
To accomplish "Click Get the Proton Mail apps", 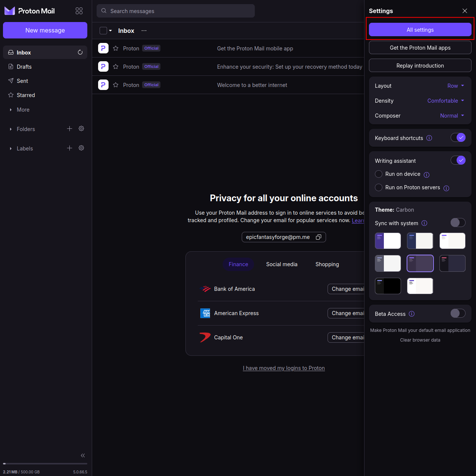I will (420, 47).
